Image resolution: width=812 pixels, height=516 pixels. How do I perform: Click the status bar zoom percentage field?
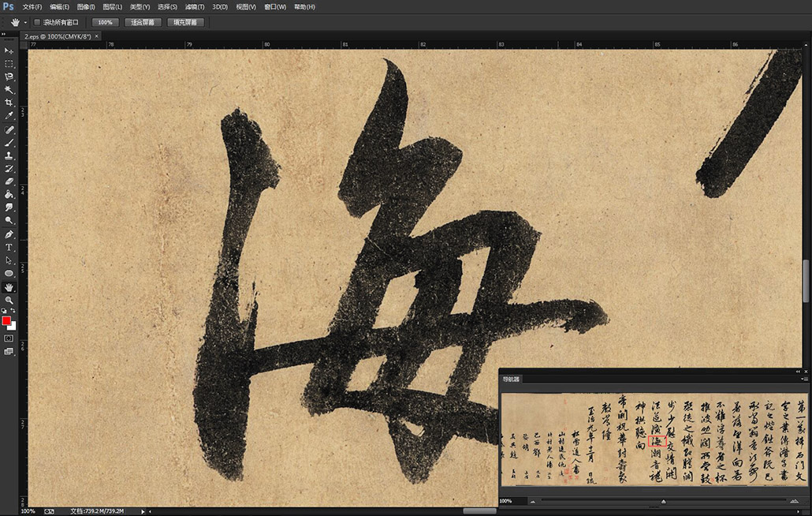click(x=30, y=511)
